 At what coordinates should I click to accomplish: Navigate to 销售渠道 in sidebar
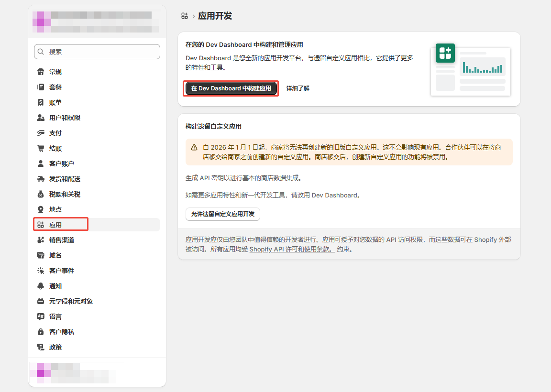[61, 240]
